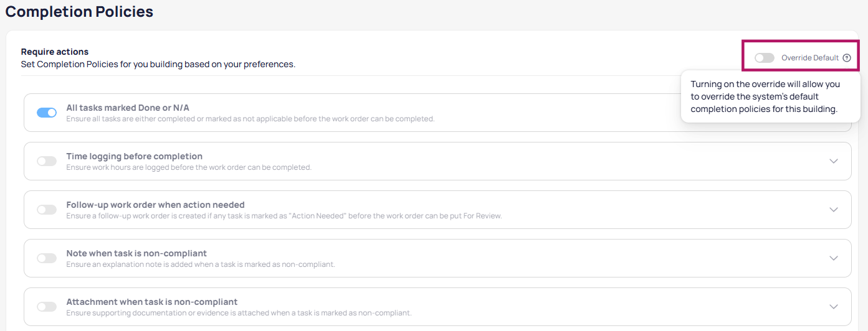Click Note when task is non-compliant title

[x=136, y=253]
